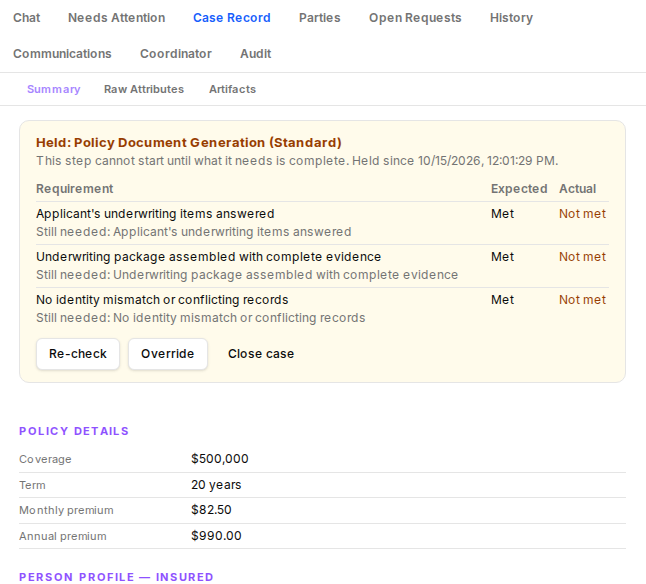Open the Chat tab
This screenshot has width=646, height=584.
[26, 18]
